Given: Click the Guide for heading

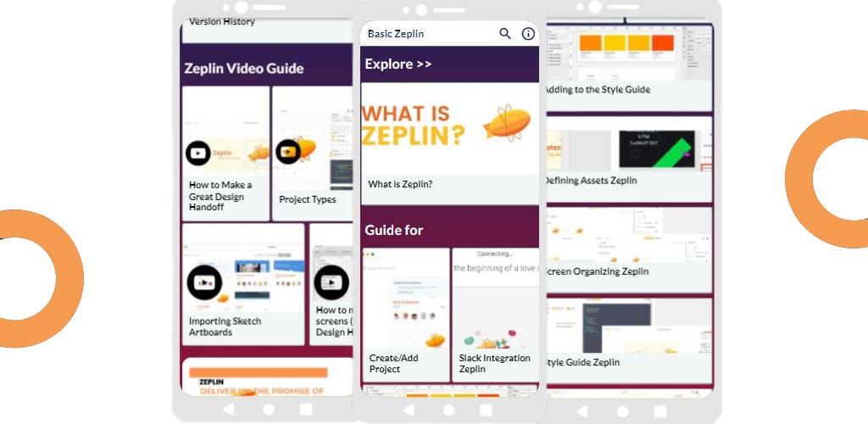Looking at the screenshot, I should (394, 231).
